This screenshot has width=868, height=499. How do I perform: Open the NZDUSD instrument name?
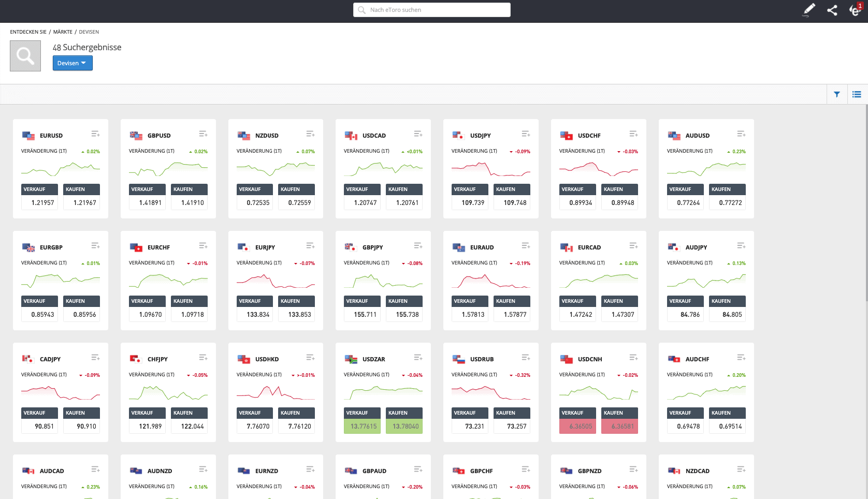[x=267, y=136]
